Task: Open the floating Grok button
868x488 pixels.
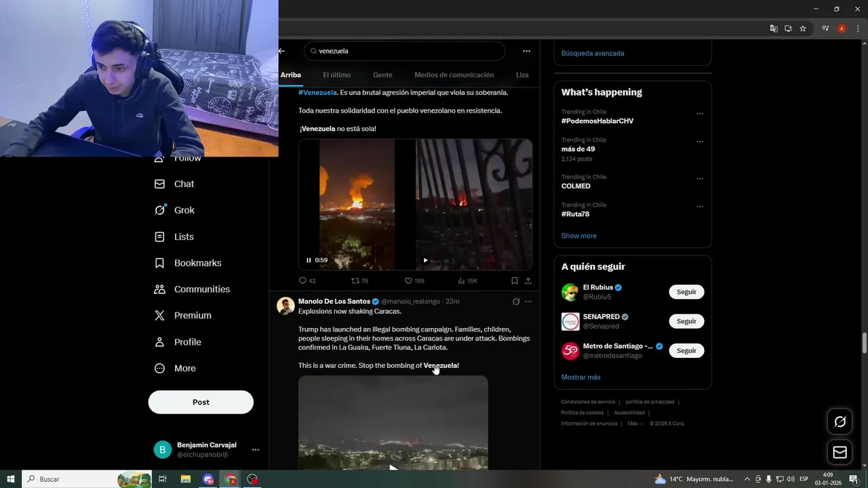Action: (x=840, y=422)
